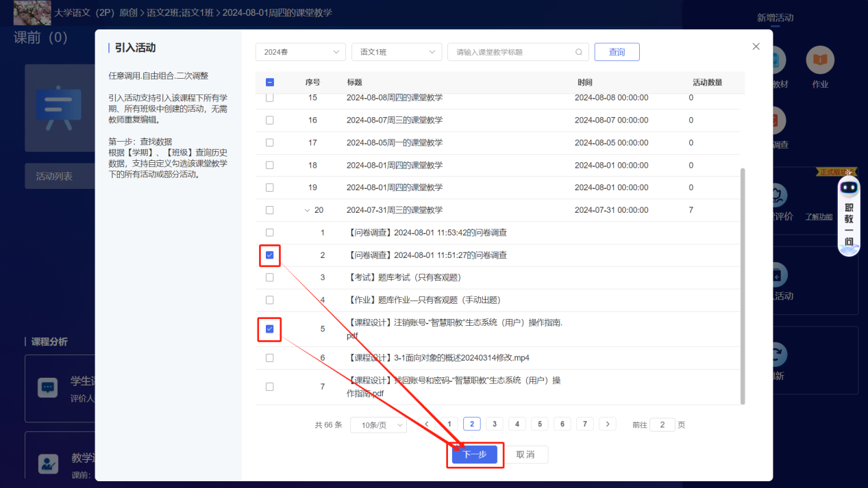The height and width of the screenshot is (488, 868).
Task: Click the classroom blackboard icon under 课前
Action: tap(58, 110)
